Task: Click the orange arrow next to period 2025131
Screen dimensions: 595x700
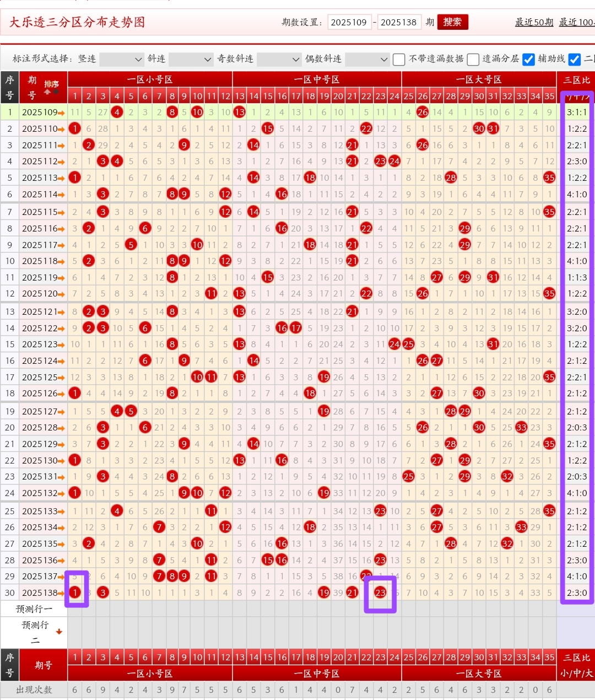Action: click(x=62, y=477)
